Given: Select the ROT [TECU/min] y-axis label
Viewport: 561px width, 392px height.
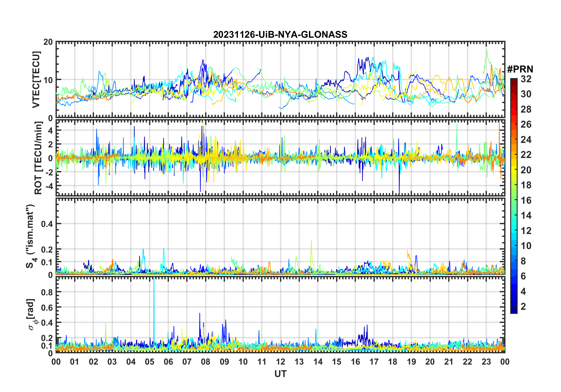Looking at the screenshot, I should (x=38, y=158).
